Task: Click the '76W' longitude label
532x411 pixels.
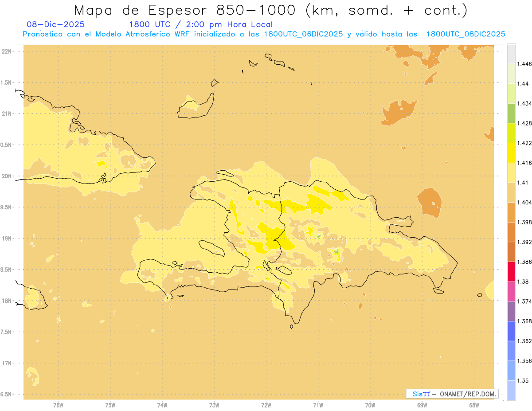Action: pos(58,405)
